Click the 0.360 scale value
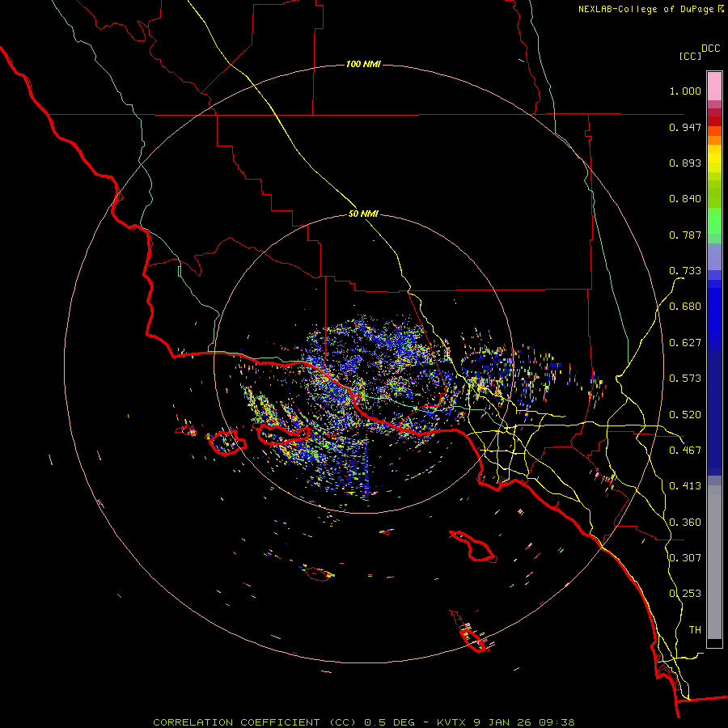 [685, 523]
